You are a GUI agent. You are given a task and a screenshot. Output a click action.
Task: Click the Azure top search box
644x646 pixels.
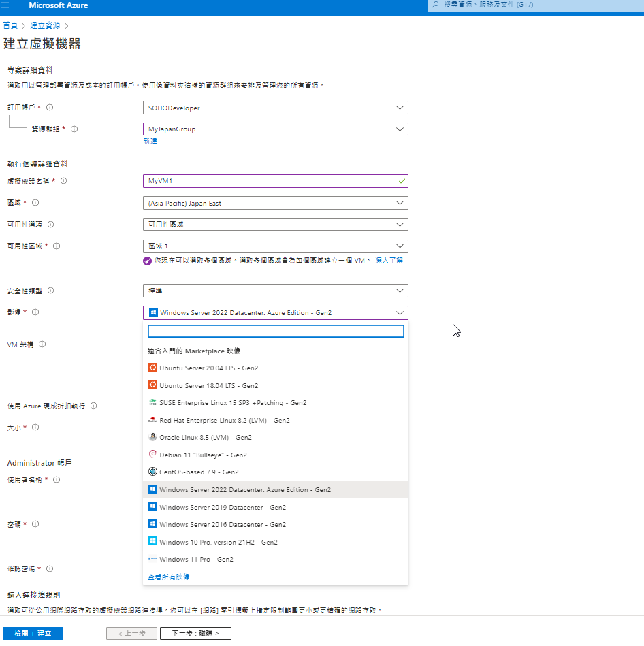536,5
